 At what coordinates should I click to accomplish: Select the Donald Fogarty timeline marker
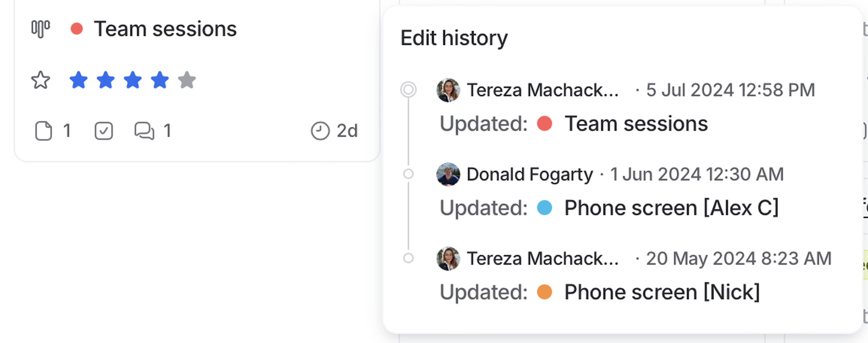click(x=408, y=174)
